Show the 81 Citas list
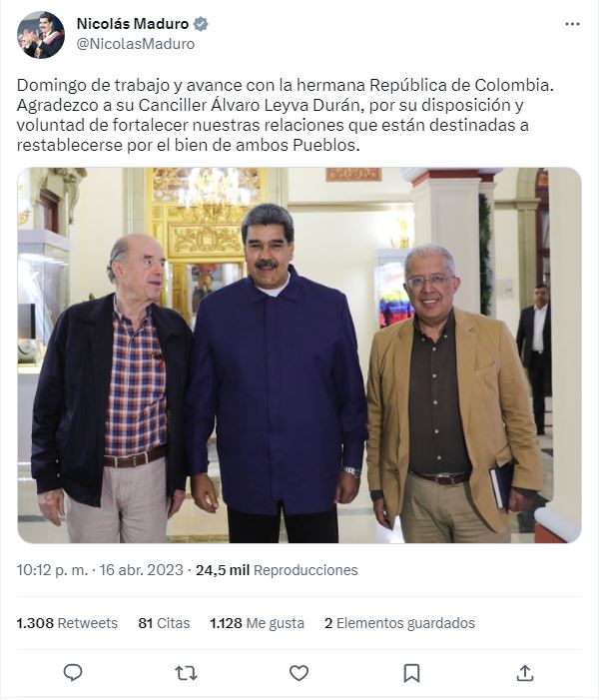 [164, 623]
